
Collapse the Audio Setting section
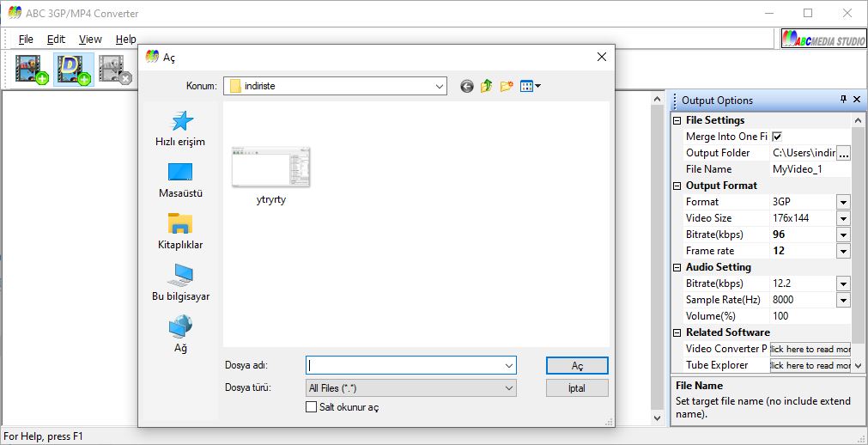click(677, 267)
